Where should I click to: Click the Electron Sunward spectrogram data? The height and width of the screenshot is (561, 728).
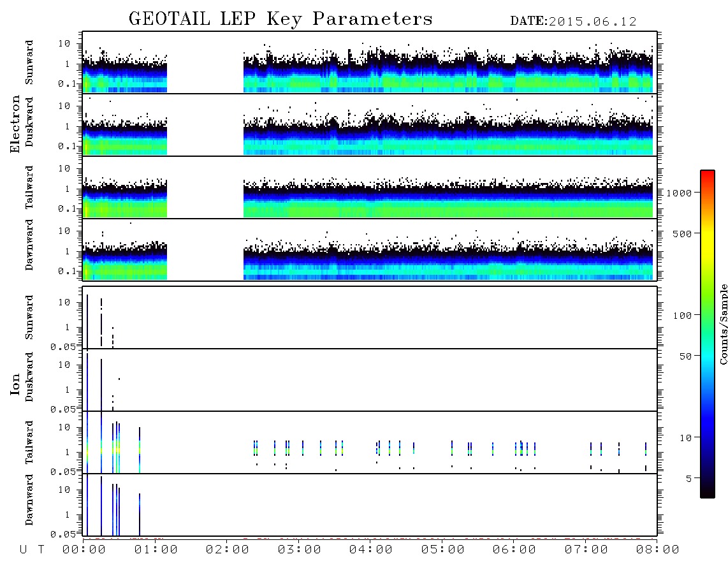tap(368, 68)
